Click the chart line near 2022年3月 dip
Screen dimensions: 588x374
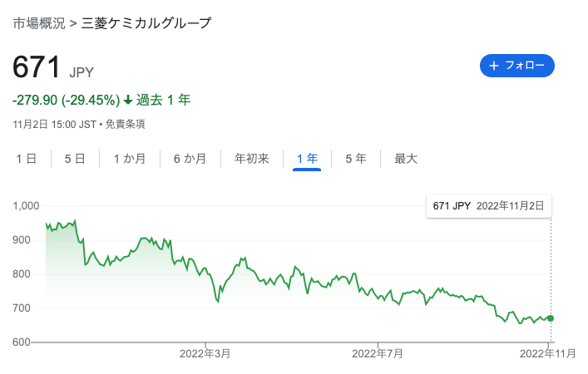click(218, 302)
